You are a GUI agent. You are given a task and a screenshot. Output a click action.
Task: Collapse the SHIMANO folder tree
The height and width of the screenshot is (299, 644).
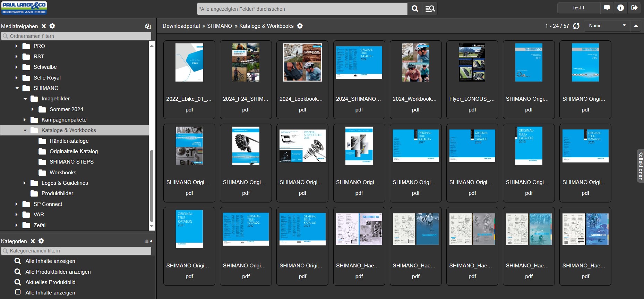click(17, 88)
